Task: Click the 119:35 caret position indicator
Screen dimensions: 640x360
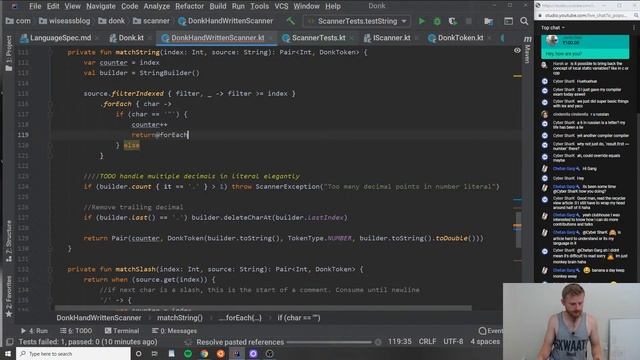Action: pyautogui.click(x=400, y=341)
